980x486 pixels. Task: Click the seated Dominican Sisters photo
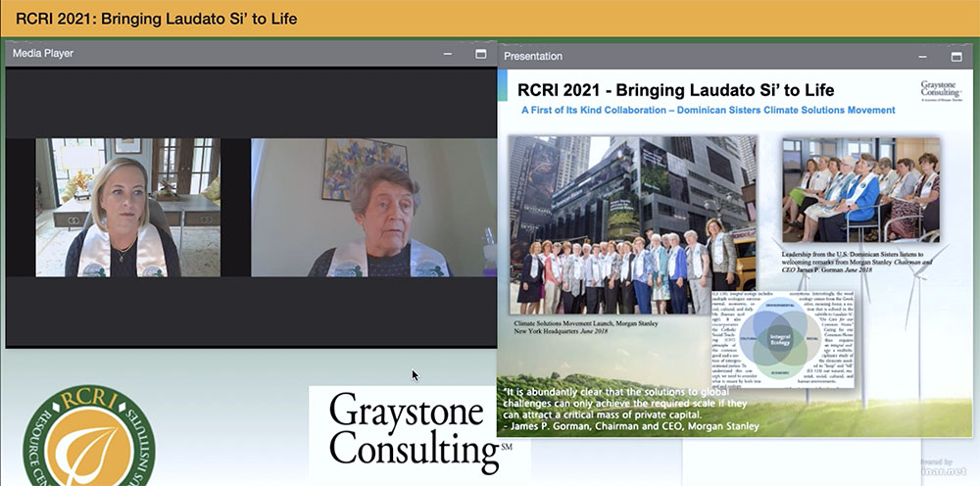[x=860, y=190]
